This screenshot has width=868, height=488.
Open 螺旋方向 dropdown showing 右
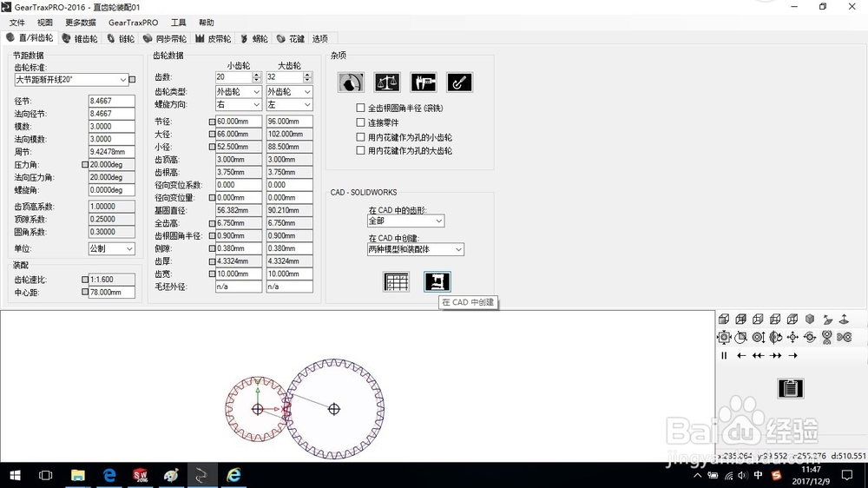pyautogui.click(x=239, y=104)
